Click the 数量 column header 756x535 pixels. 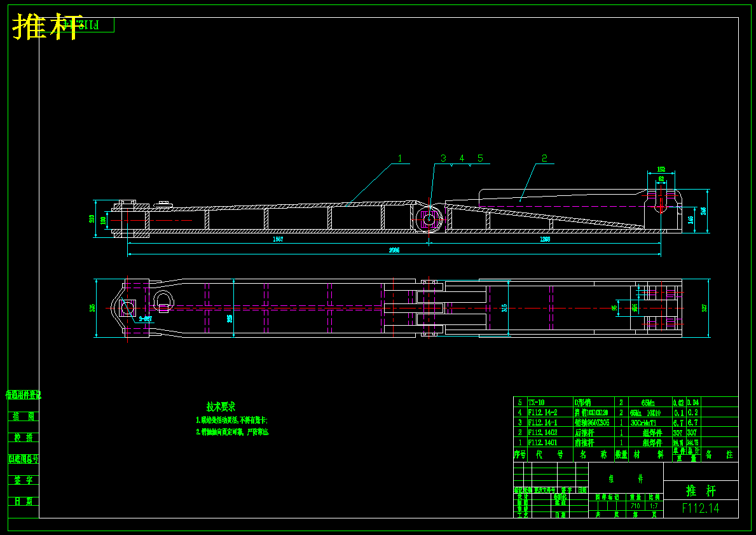621,454
